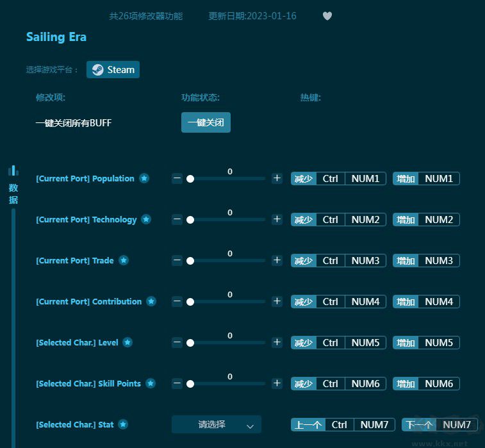This screenshot has width=485, height=448.
Task: Click Skill Points 减少 Ctrl NUM6 hotkey
Action: pos(338,384)
